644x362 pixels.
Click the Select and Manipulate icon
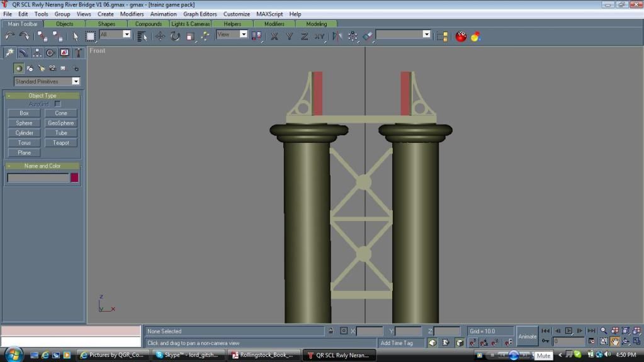(x=205, y=36)
